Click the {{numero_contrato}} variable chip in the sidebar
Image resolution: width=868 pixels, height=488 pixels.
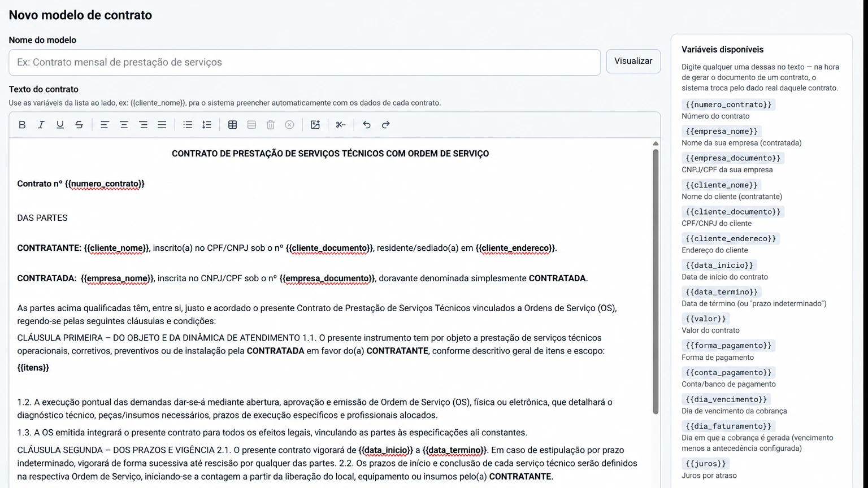[x=728, y=104]
